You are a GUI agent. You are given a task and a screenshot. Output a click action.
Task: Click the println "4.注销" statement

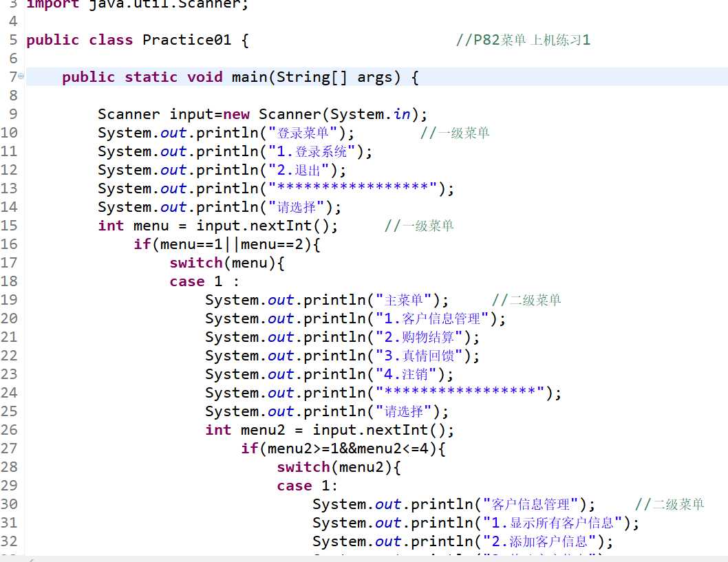329,374
